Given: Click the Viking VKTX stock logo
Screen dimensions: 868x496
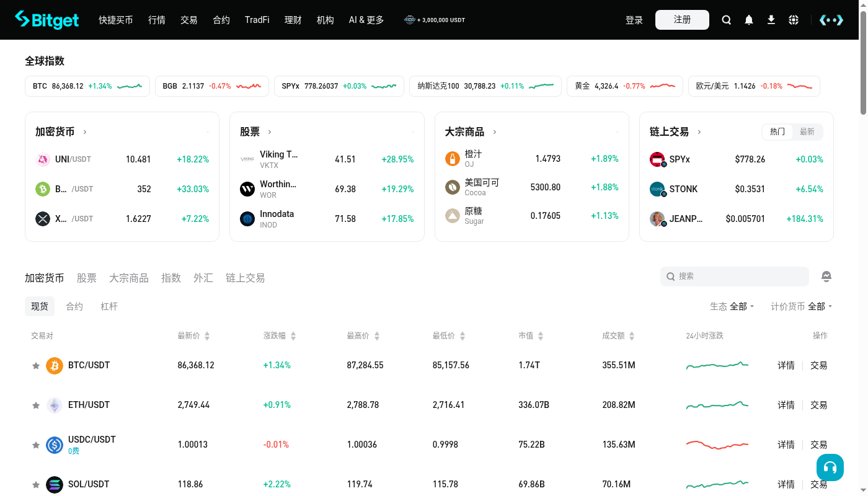Looking at the screenshot, I should click(x=247, y=159).
